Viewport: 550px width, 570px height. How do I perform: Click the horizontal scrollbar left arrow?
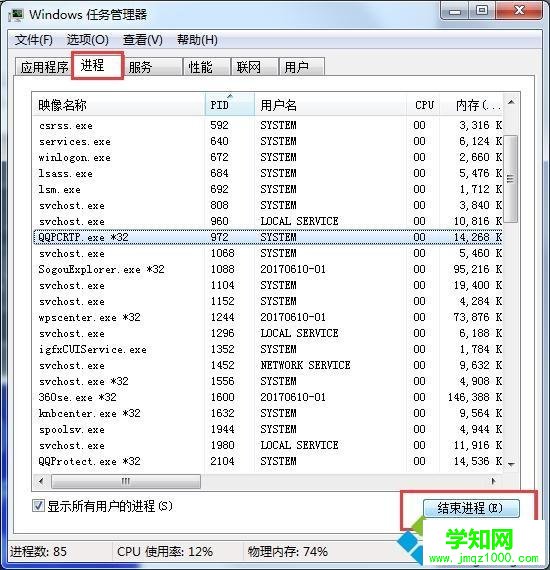[41, 481]
